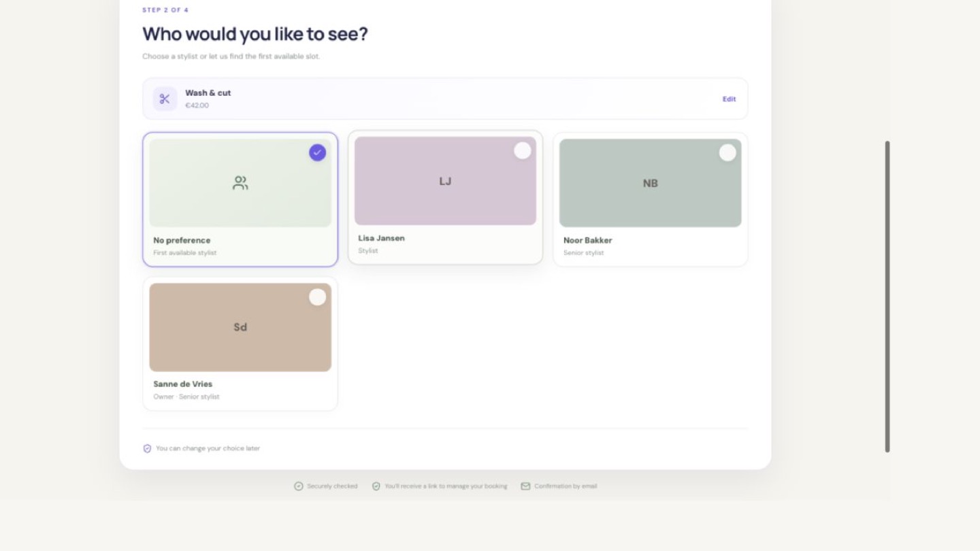Image resolution: width=980 pixels, height=551 pixels.
Task: Click the "Stylist" role under Lisa Jansen
Action: (368, 251)
